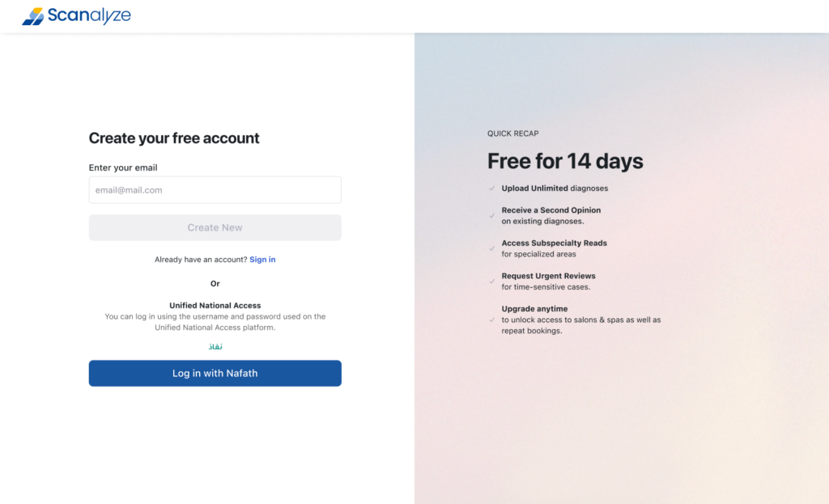Screen dimensions: 829x504
Task: Click the Already have an account text
Action: [201, 260]
